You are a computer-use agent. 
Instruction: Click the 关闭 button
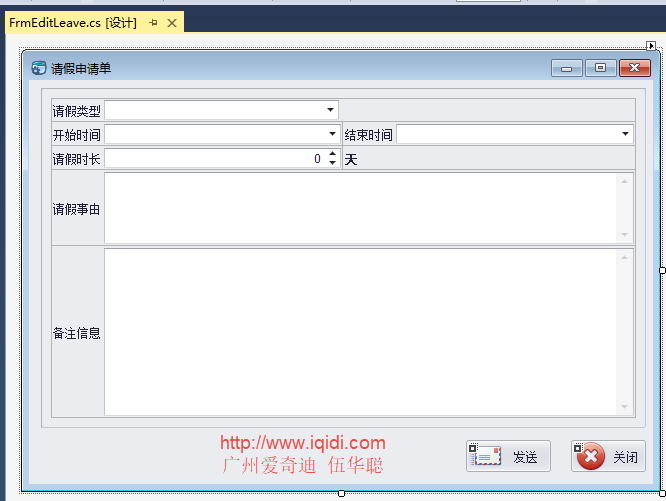point(608,456)
